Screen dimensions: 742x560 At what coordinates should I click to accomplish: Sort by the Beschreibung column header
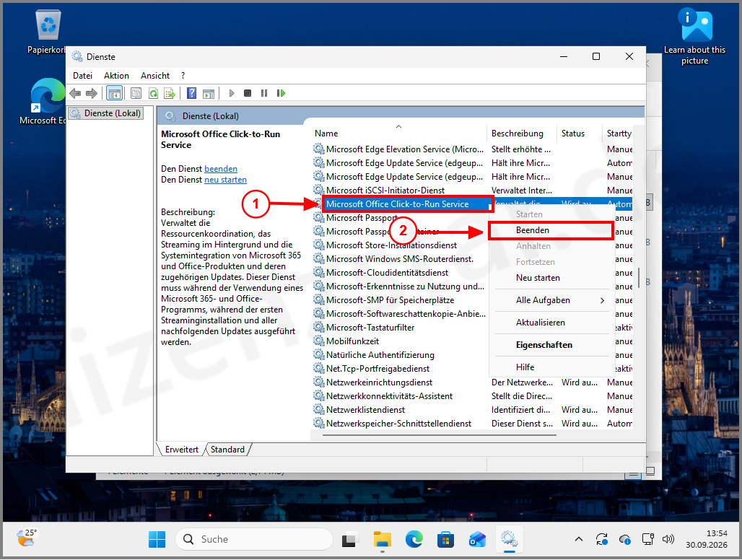click(x=521, y=134)
